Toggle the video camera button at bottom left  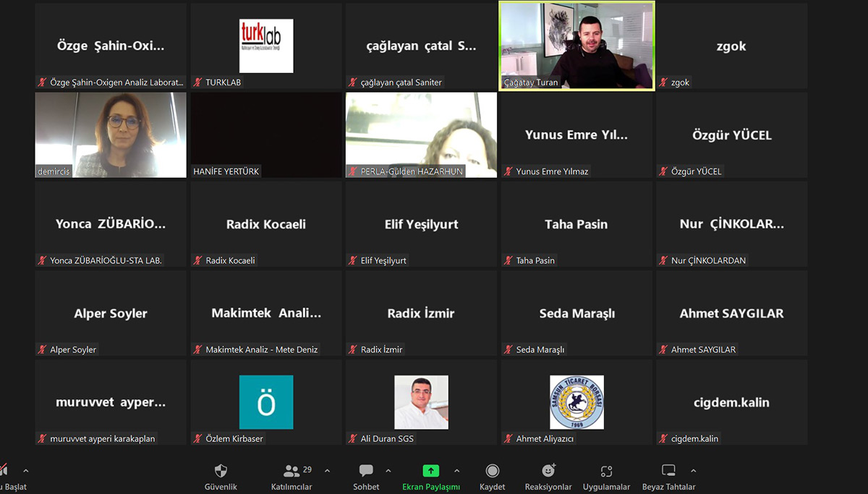point(4,471)
